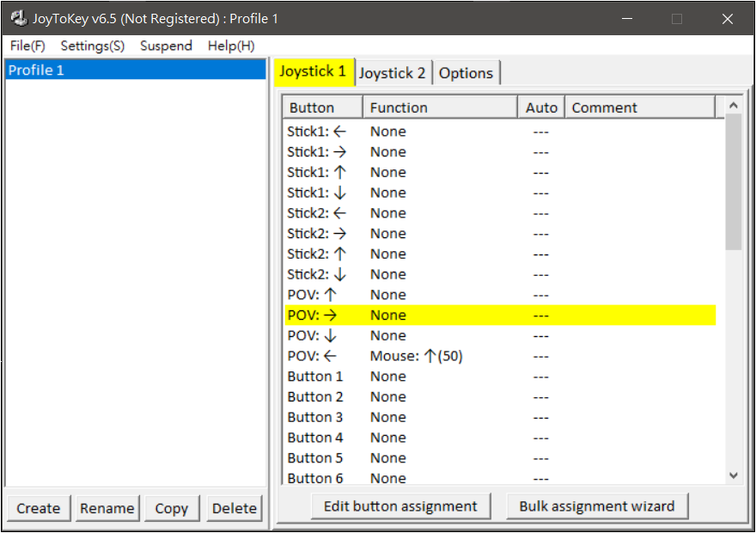
Task: Open Edit button assignment
Action: pos(400,506)
